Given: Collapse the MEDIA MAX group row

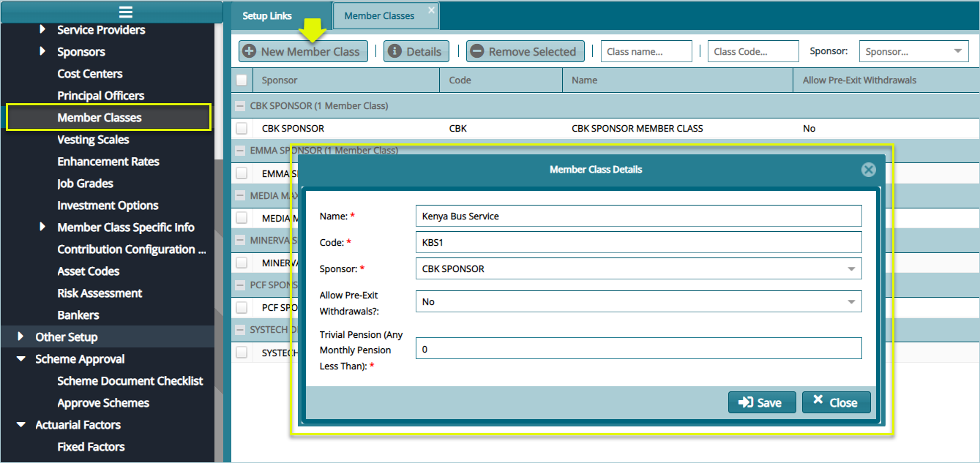Looking at the screenshot, I should pyautogui.click(x=240, y=196).
